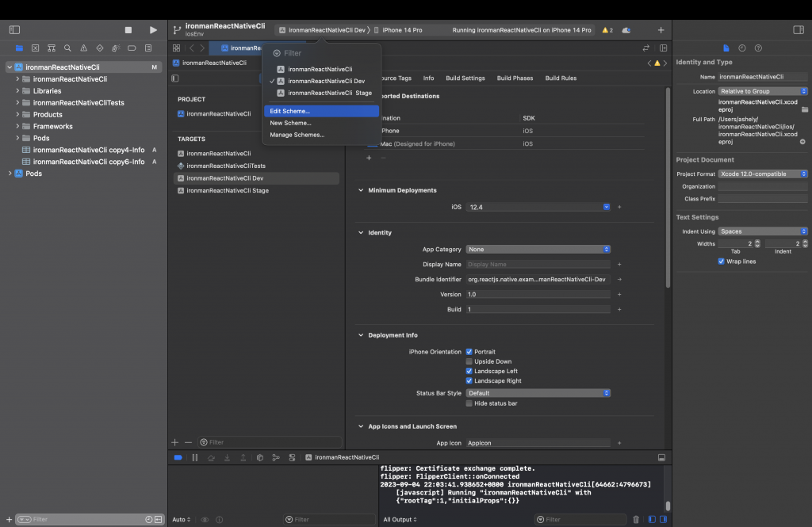Show the Issue navigator warning triangle icon
The width and height of the screenshot is (812, 527).
click(x=83, y=48)
